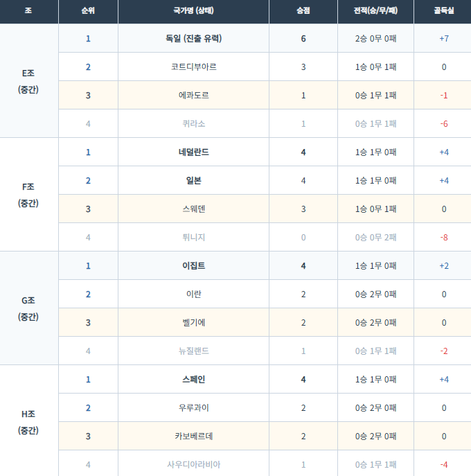471x476 pixels.
Task: Click the 국가명 (상태) column header
Action: pos(193,10)
